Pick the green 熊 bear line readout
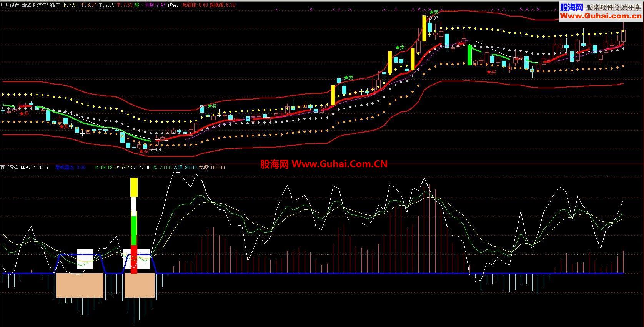The width and height of the screenshot is (644, 327). coord(138,5)
